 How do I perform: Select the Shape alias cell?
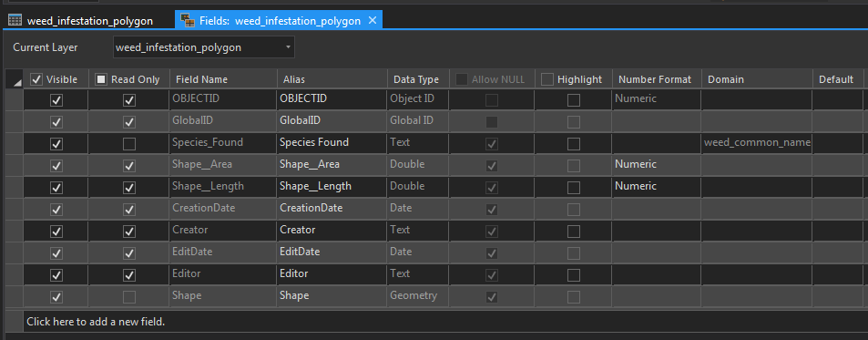click(x=332, y=295)
